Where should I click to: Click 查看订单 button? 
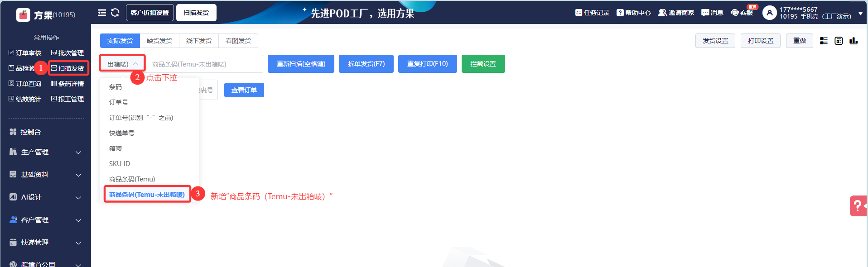(x=244, y=90)
